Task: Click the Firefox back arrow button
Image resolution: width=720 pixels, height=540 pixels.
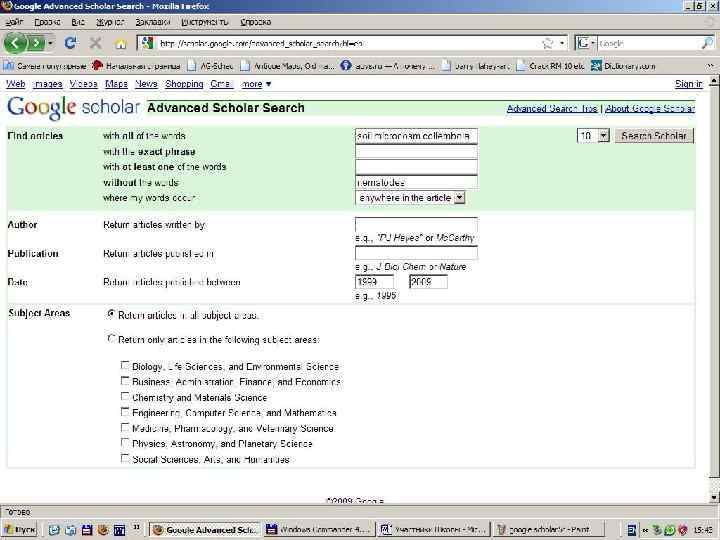Action: click(x=16, y=44)
